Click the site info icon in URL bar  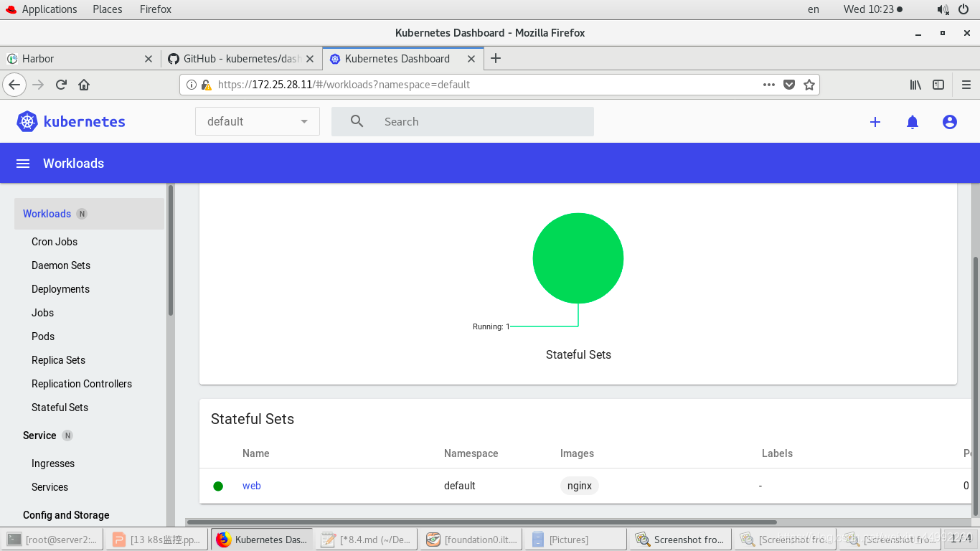pyautogui.click(x=192, y=85)
